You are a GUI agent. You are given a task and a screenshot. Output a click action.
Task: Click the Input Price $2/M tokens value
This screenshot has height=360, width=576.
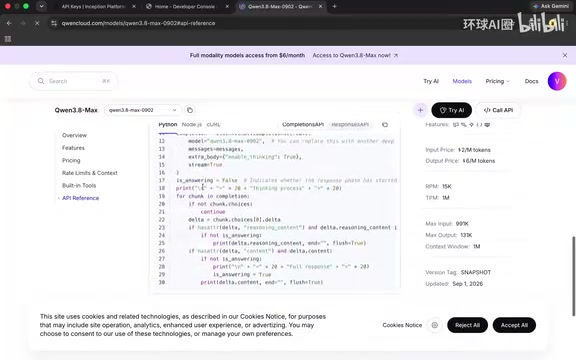(x=474, y=150)
